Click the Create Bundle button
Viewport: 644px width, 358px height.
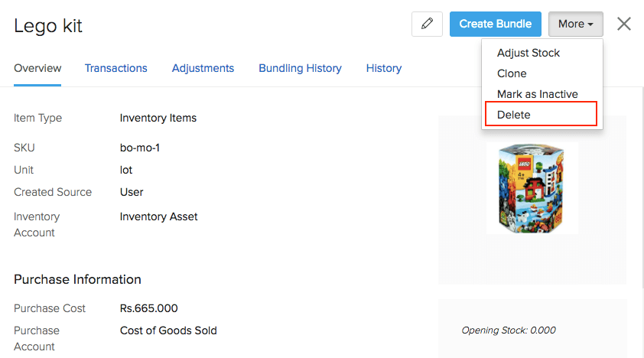[496, 24]
